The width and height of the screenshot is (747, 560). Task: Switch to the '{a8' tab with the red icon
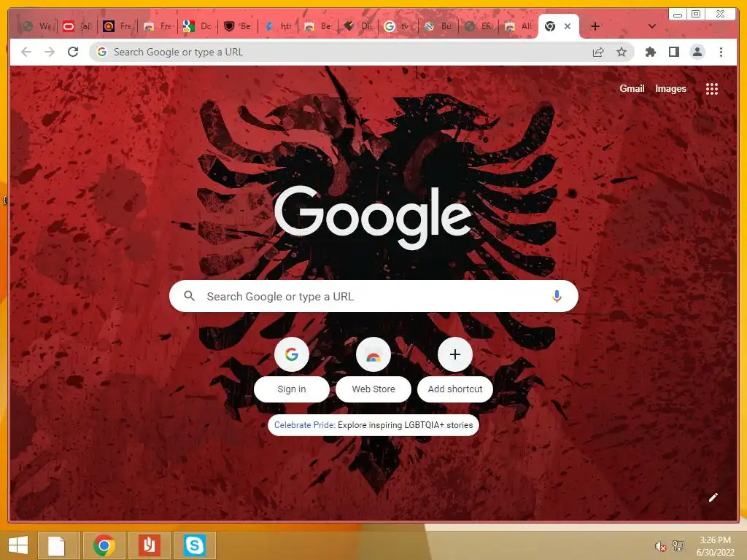(x=77, y=26)
